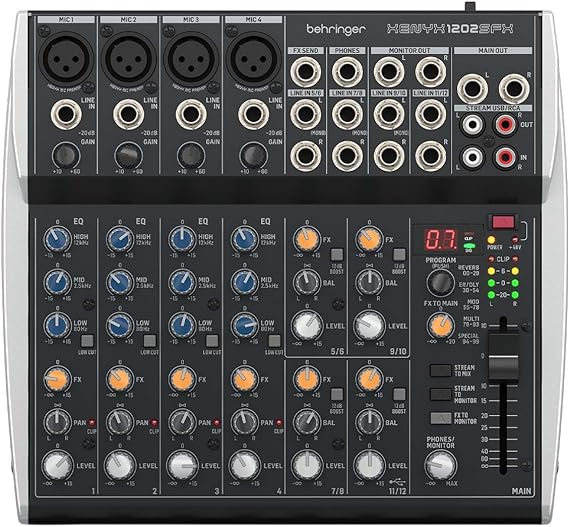Turn the 5/6 channel BAL knob
569x527 pixels.
pos(307,283)
